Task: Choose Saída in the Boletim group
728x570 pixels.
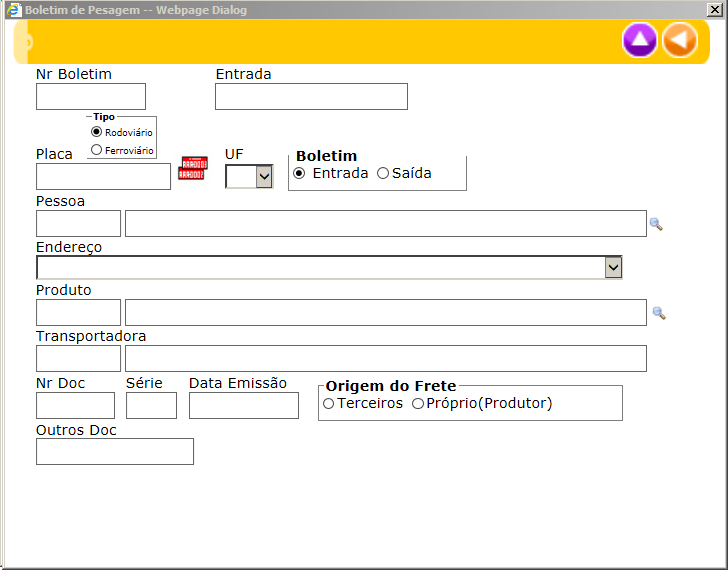Action: point(383,173)
